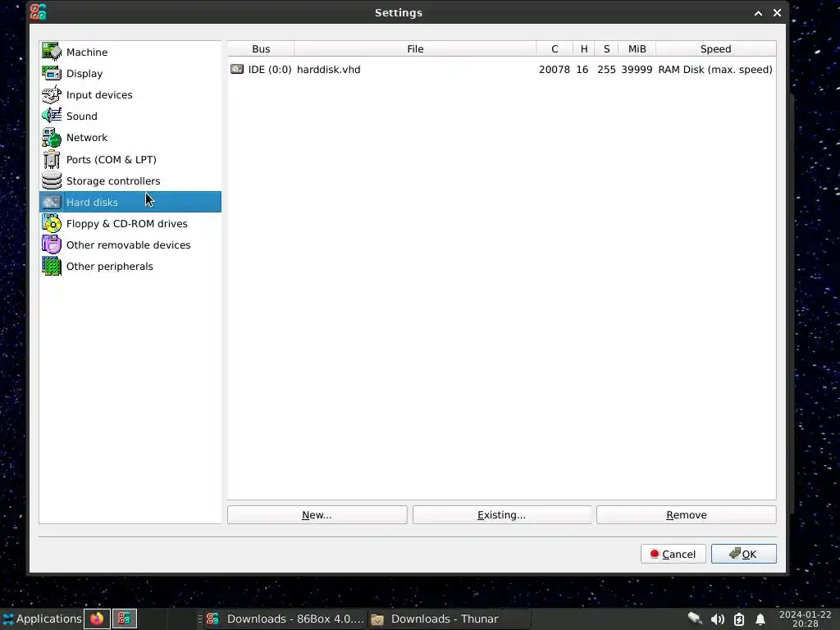This screenshot has width=840, height=630.
Task: Sort the list by the Bus column header
Action: click(261, 48)
